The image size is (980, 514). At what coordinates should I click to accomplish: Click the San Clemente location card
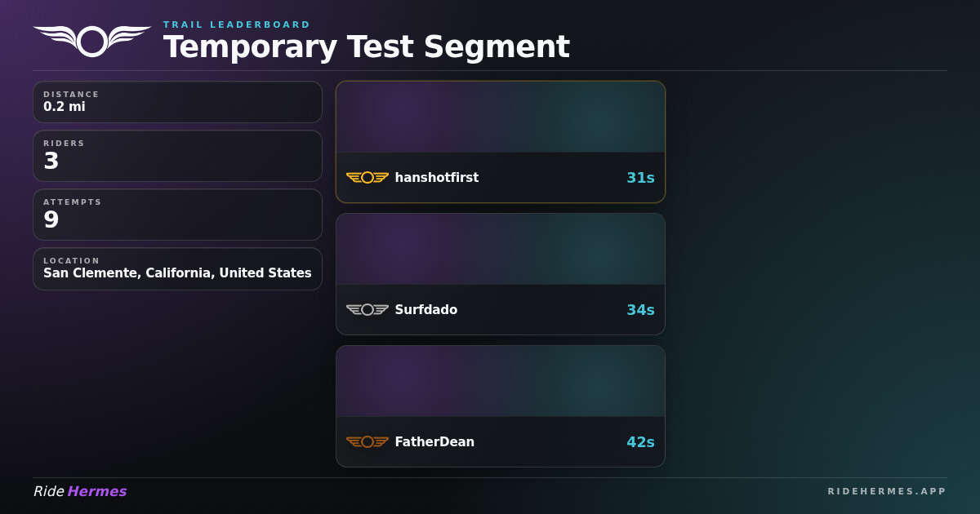click(177, 269)
